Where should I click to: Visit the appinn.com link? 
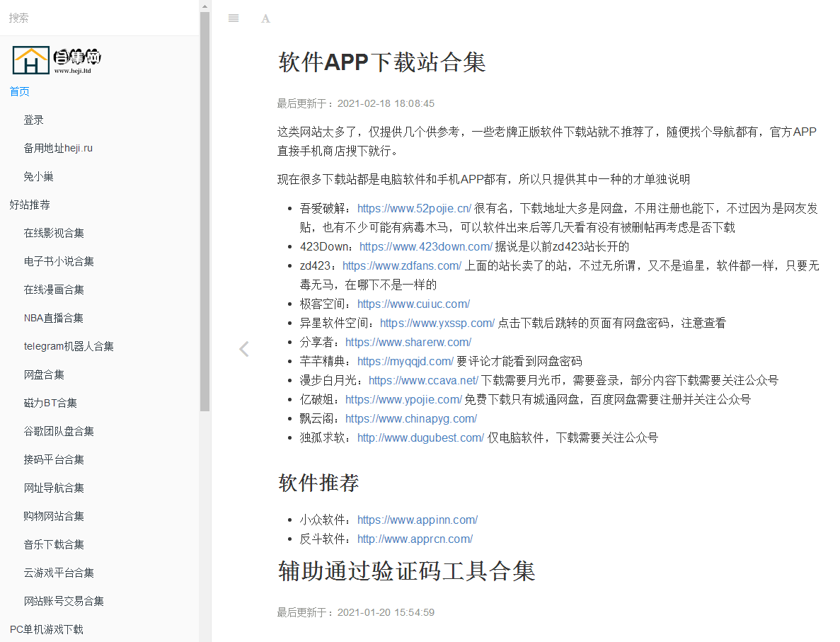click(x=418, y=520)
